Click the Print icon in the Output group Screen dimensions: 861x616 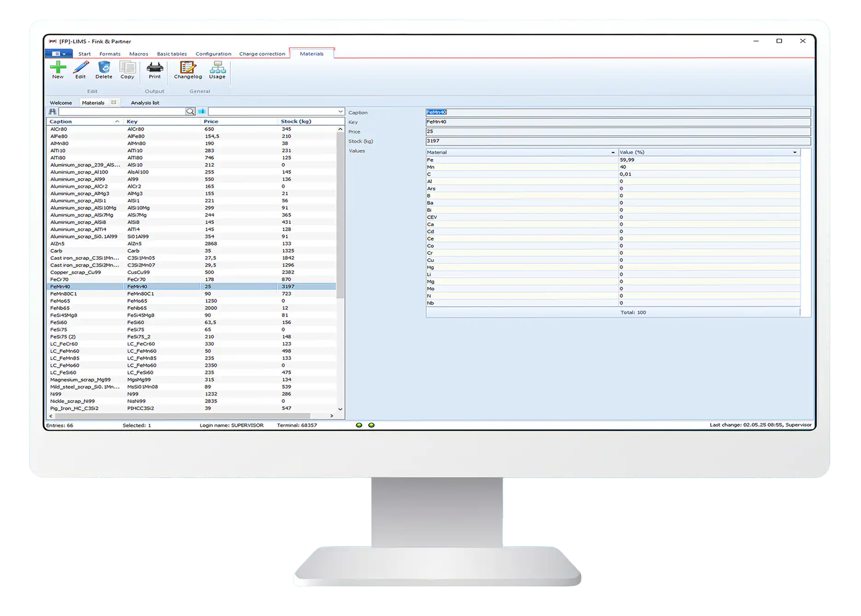[155, 70]
